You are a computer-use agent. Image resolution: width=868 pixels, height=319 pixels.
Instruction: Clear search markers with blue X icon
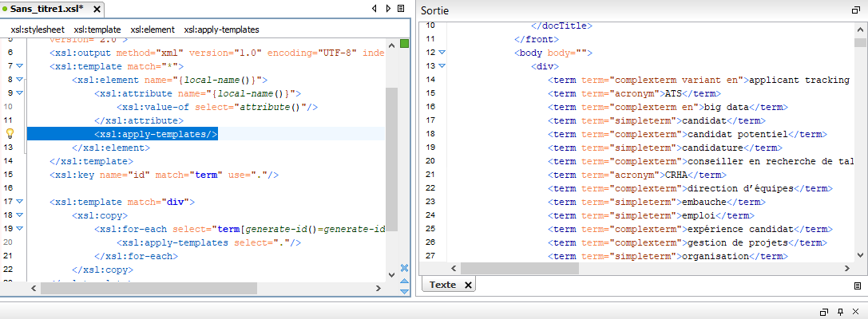coord(404,268)
